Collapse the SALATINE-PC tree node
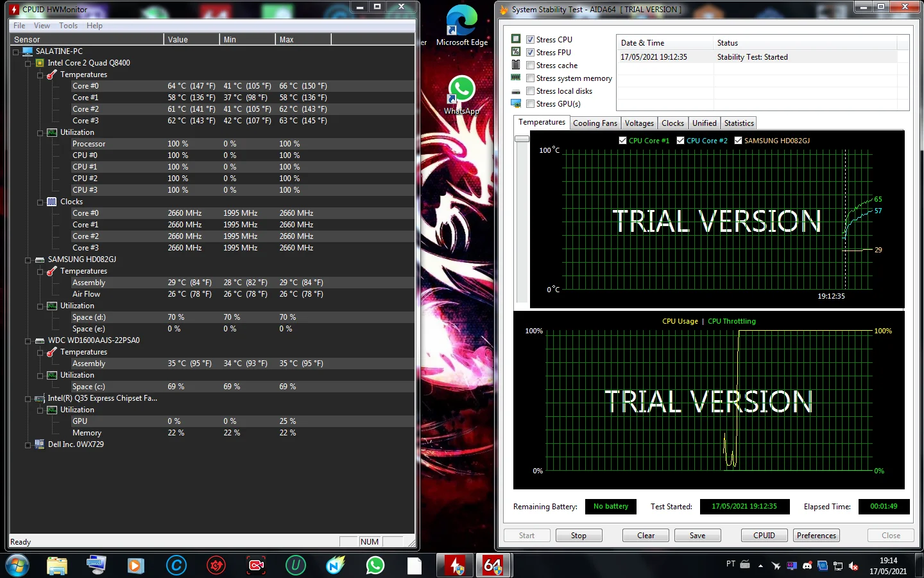 pos(16,52)
